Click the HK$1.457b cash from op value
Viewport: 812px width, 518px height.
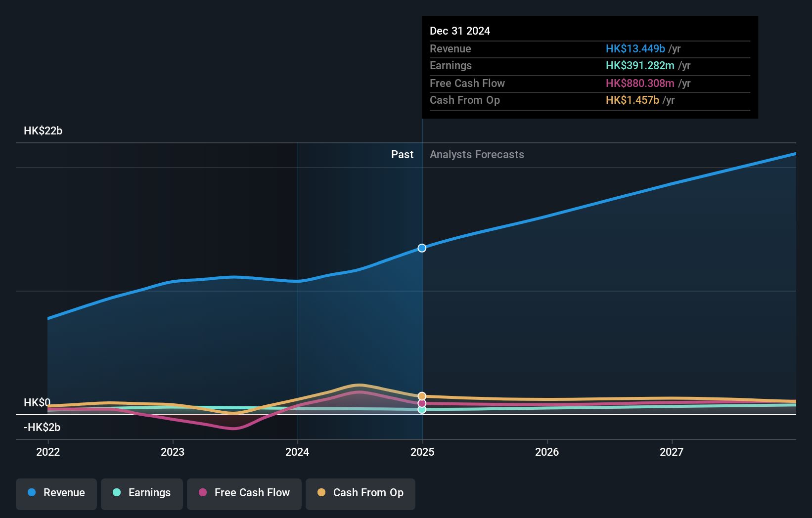[x=632, y=100]
